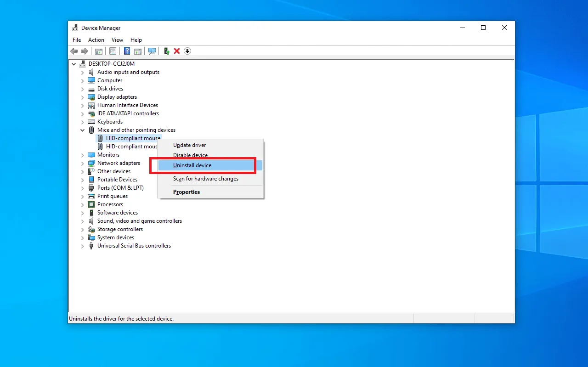Collapse the DESKTOP-CCJ2J0M root node
The height and width of the screenshot is (367, 588).
tap(74, 64)
